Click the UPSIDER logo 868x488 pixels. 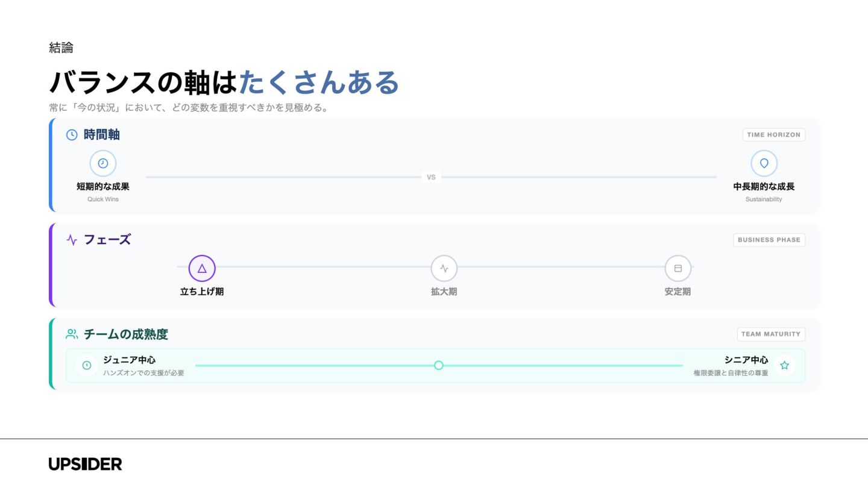85,464
